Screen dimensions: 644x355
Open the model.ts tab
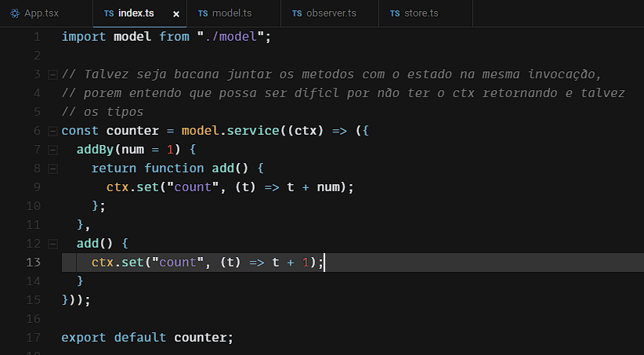[x=230, y=14]
